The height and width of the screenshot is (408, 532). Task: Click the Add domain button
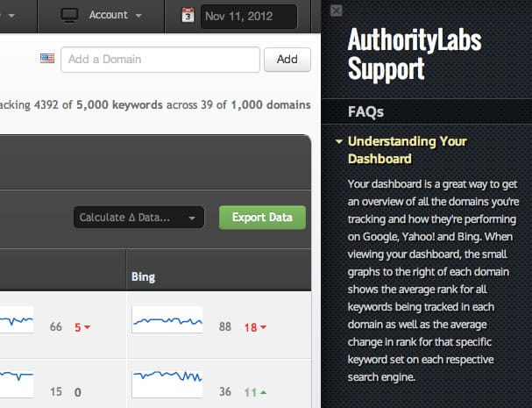point(287,60)
